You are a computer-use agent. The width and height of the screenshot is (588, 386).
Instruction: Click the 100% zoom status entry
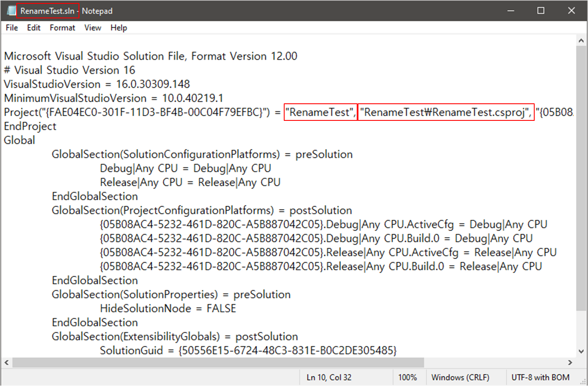(408, 377)
